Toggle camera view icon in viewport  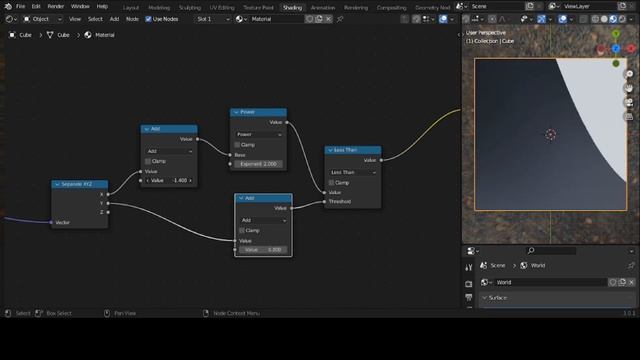click(629, 102)
